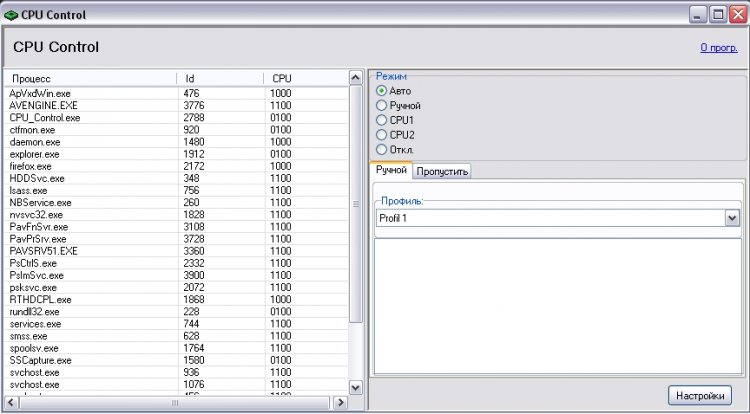750x414 pixels.
Task: Click the process list scroll down arrow
Action: pos(355,386)
